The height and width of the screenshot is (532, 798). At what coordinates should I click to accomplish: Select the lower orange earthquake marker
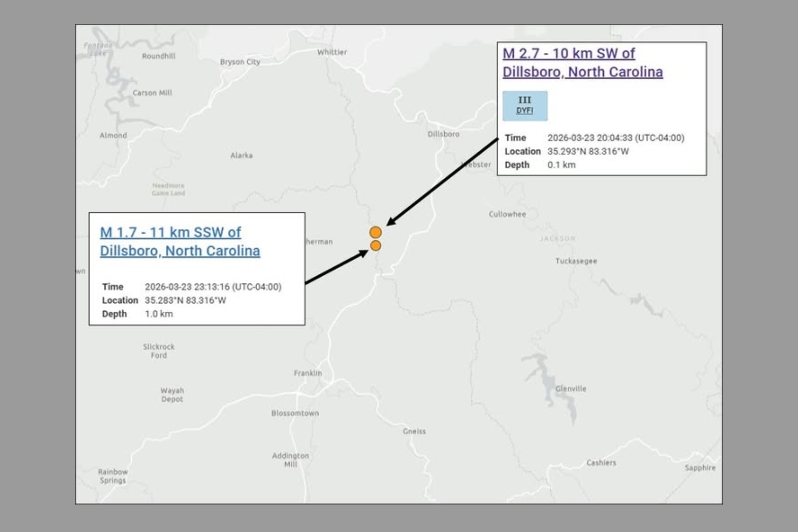click(x=376, y=246)
